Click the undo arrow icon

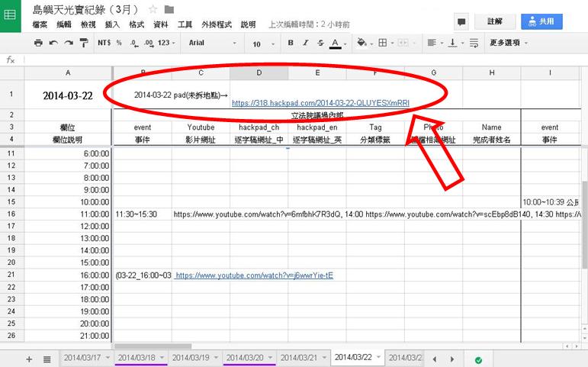(x=53, y=43)
